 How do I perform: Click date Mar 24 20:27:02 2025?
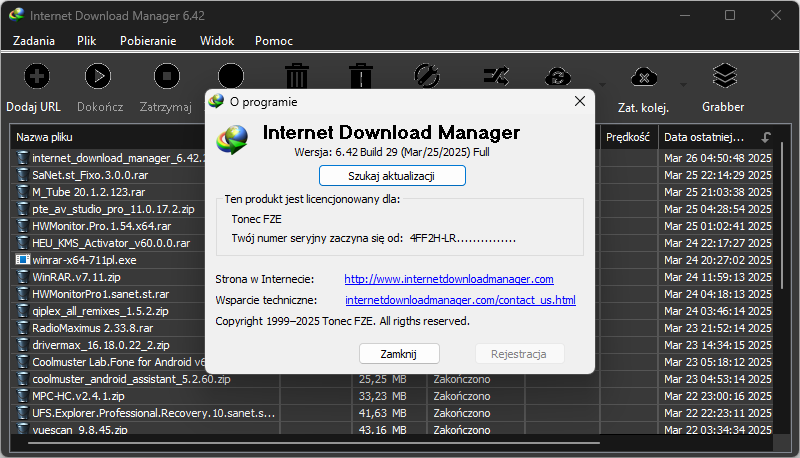click(718, 260)
